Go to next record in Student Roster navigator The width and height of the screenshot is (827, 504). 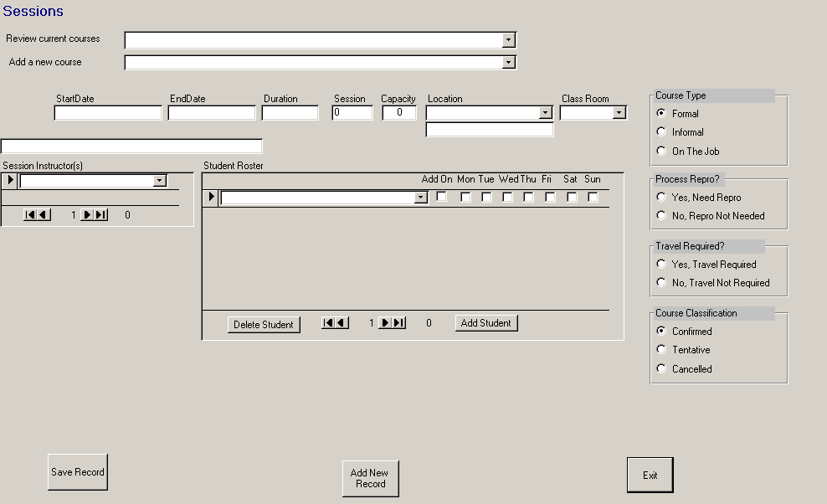coord(385,322)
